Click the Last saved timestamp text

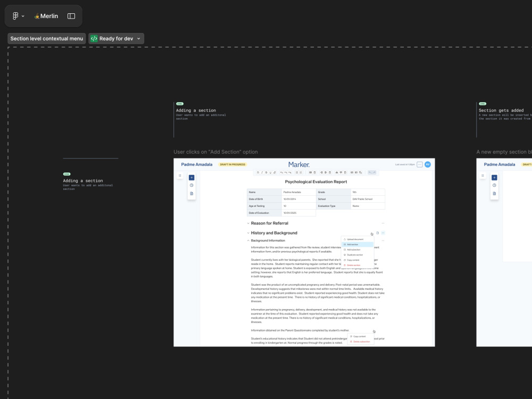pos(405,164)
